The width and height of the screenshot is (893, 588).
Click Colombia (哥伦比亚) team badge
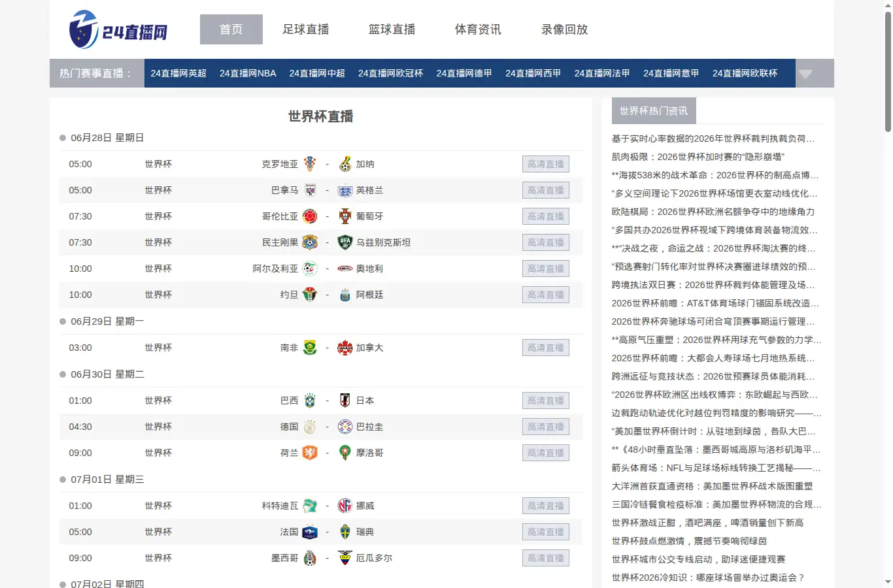point(310,216)
